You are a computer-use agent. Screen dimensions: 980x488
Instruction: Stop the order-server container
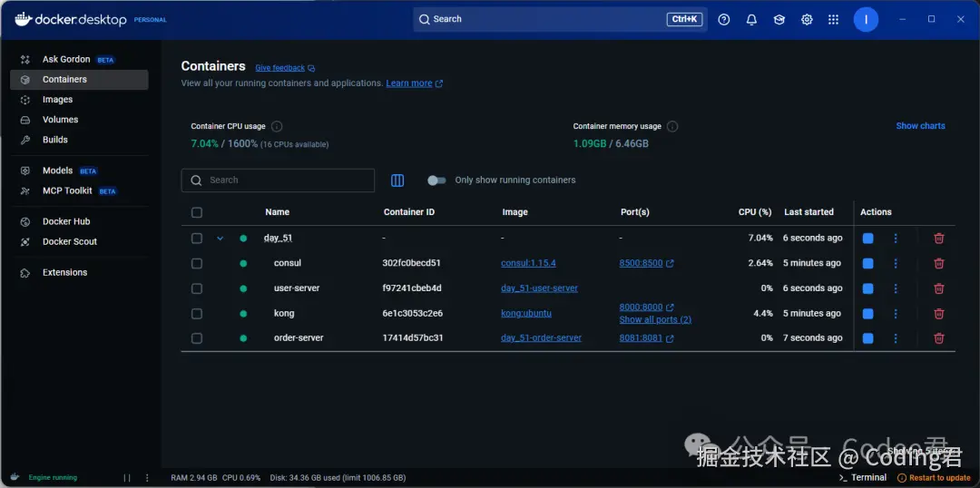tap(867, 338)
